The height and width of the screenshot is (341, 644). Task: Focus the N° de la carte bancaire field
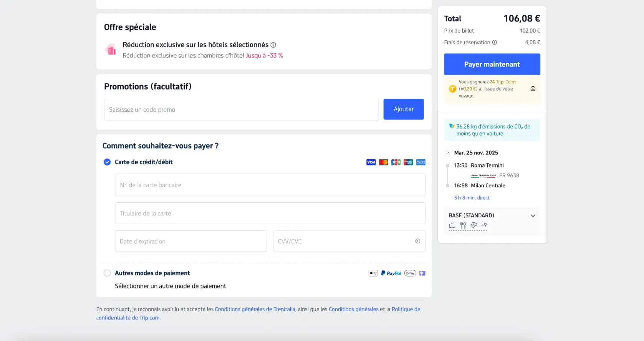tap(270, 185)
